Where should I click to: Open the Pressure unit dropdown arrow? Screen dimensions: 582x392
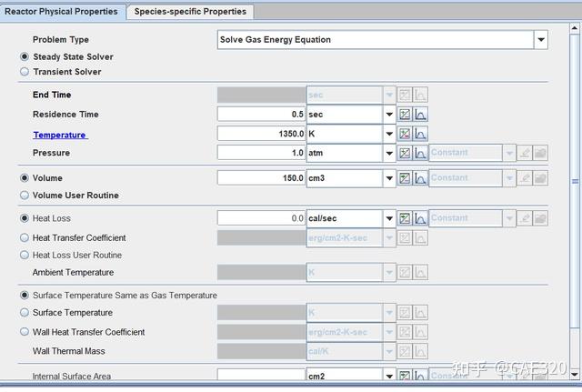(x=389, y=153)
